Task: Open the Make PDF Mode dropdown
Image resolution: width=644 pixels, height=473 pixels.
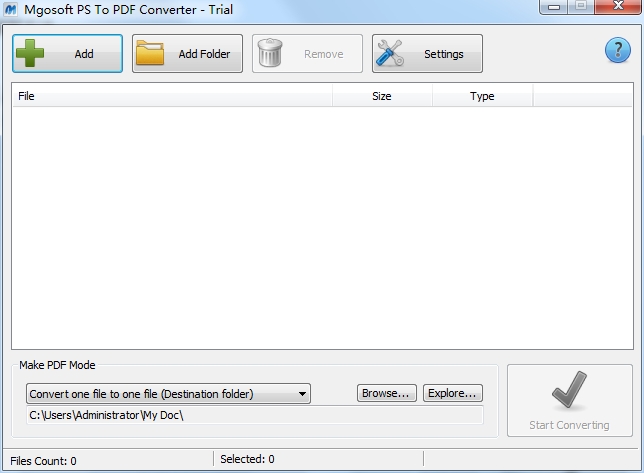Action: coord(168,394)
